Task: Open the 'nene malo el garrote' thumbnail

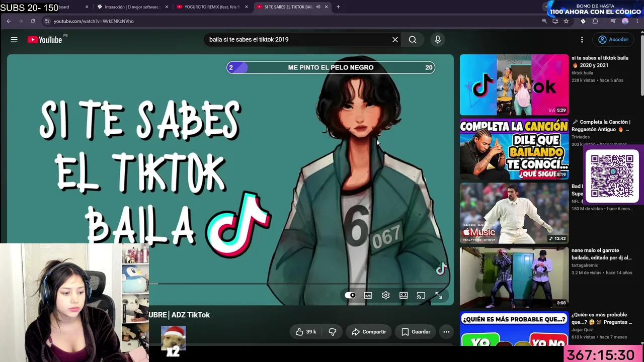Action: (x=514, y=278)
